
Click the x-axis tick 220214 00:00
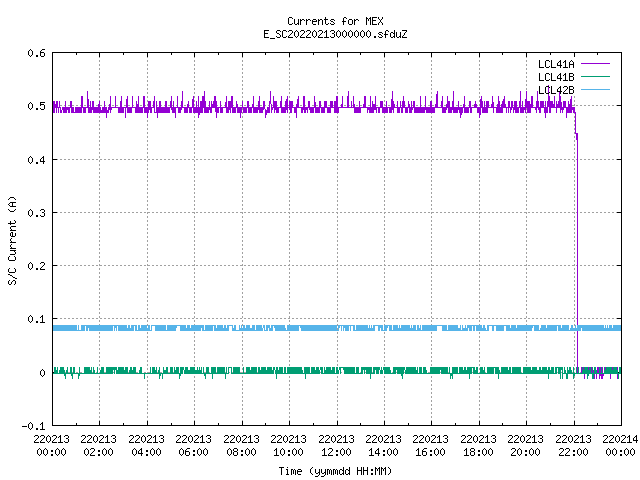click(620, 446)
